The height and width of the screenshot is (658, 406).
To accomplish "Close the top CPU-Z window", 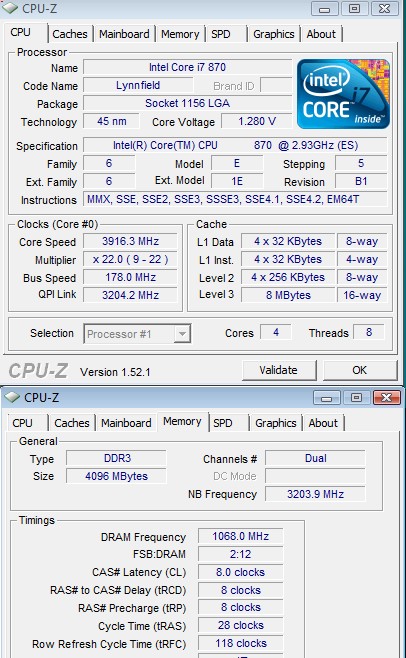I will click(384, 8).
